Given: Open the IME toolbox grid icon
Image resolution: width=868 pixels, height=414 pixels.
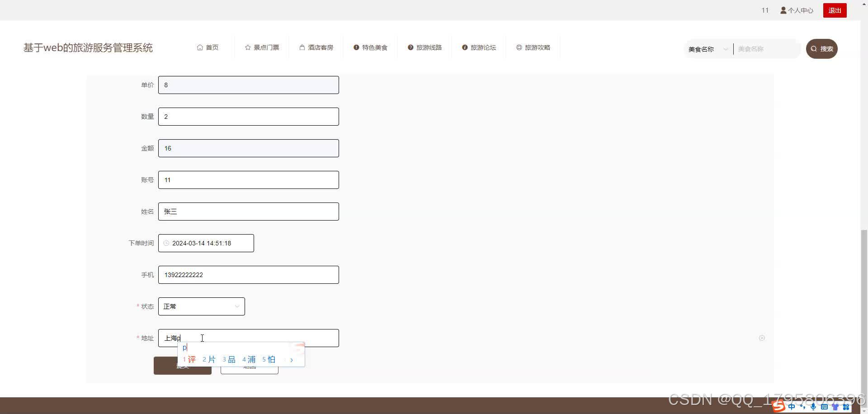Looking at the screenshot, I should tap(846, 407).
